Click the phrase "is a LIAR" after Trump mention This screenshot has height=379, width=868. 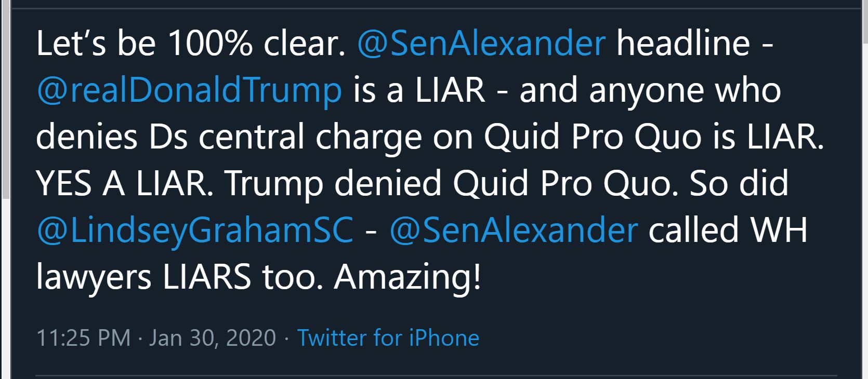(419, 90)
